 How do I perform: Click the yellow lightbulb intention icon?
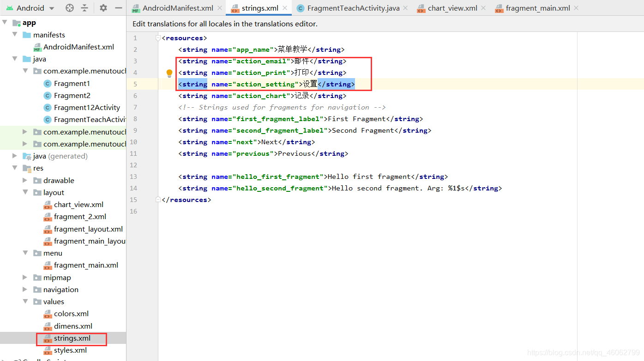coord(169,73)
